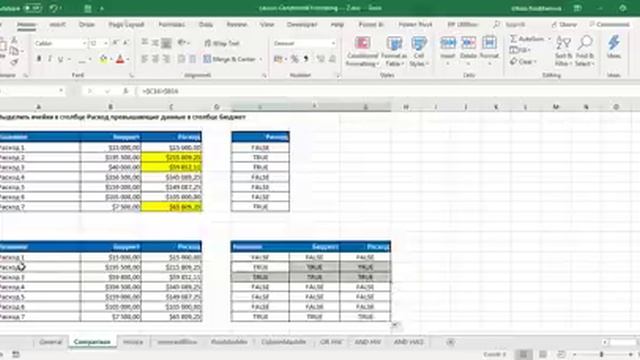Open Conditional Formatting menu

click(x=362, y=51)
